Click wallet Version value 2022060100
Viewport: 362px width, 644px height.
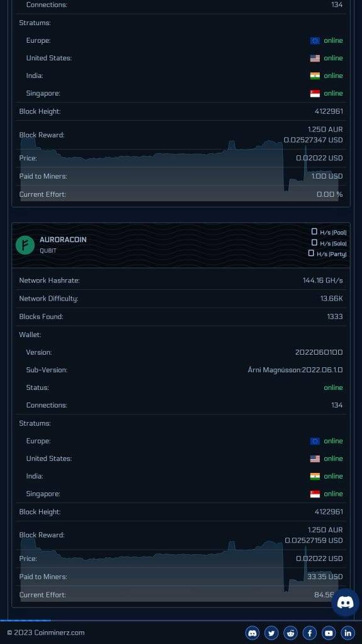click(x=319, y=352)
